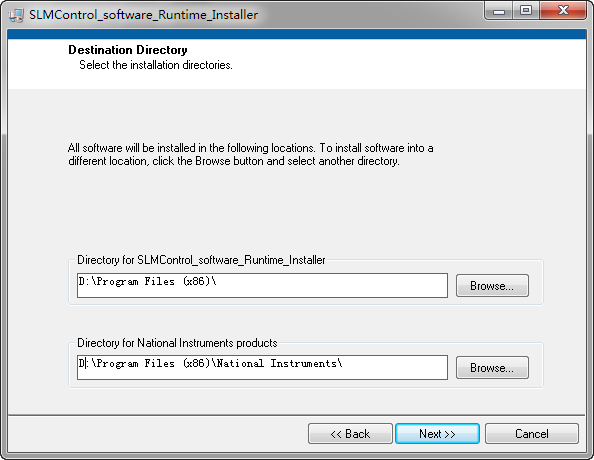Close the installer with the red X
This screenshot has height=460, width=594.
[563, 11]
